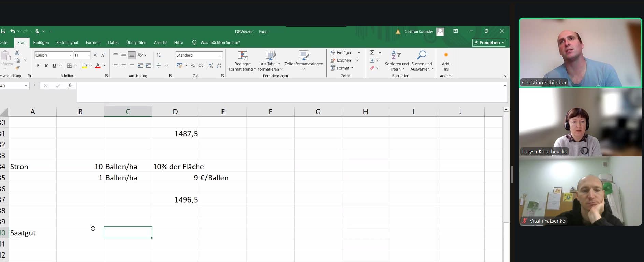Open the Seitenlayout tab
644x262 pixels.
click(x=67, y=43)
